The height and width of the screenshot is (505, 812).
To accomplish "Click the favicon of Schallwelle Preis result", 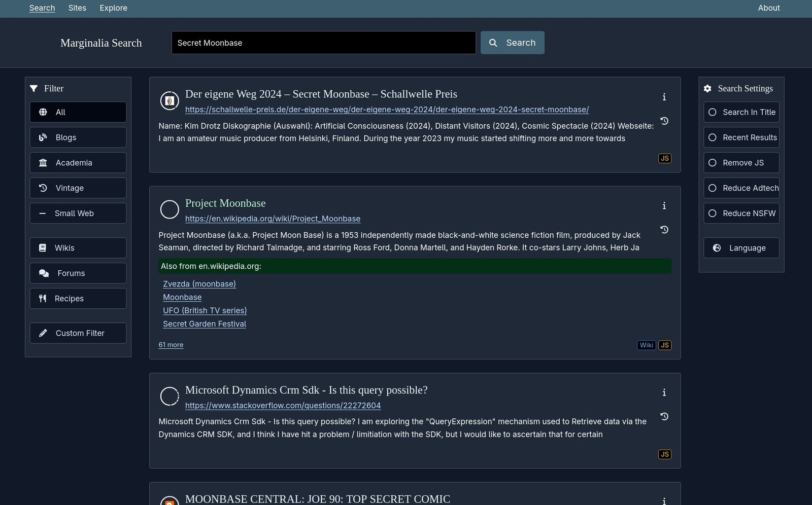I will coord(170,100).
